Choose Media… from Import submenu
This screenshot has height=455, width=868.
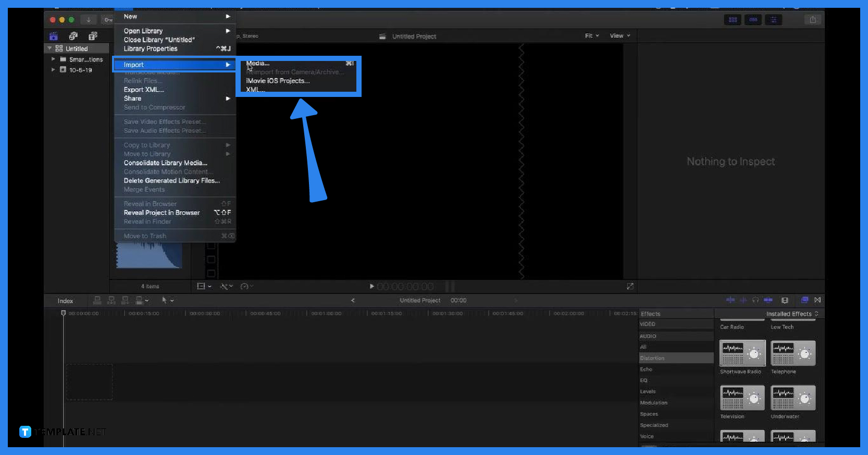click(x=299, y=63)
